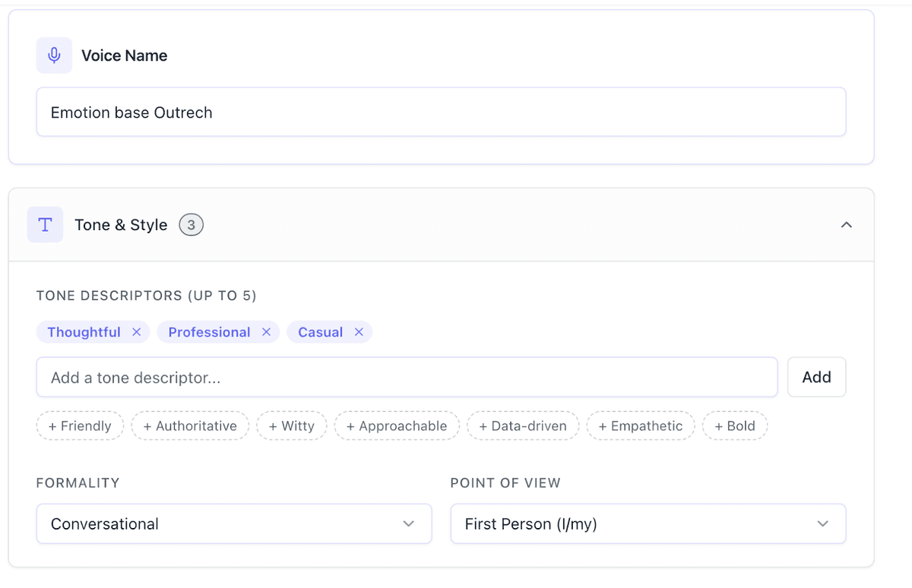Image resolution: width=912 pixels, height=588 pixels.
Task: Open the Point of View dropdown
Action: click(648, 524)
